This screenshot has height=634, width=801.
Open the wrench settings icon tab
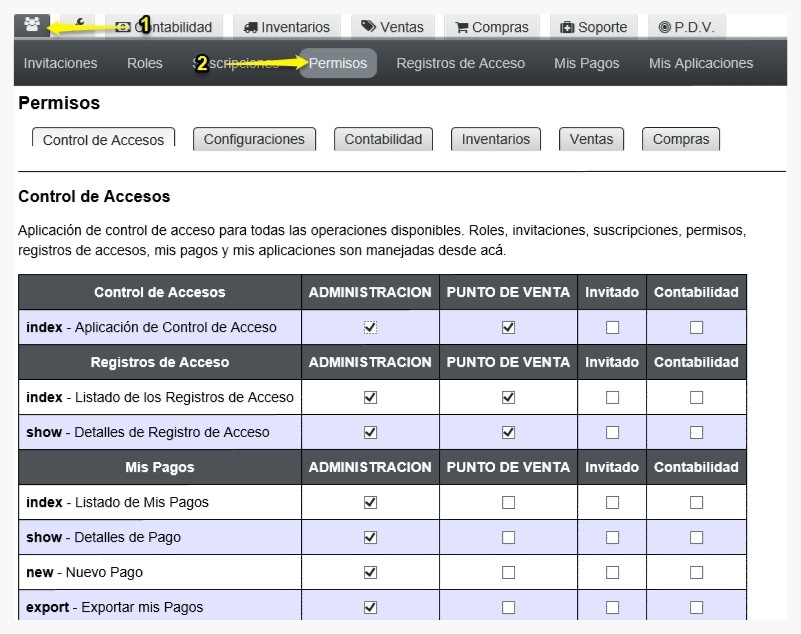pyautogui.click(x=80, y=25)
